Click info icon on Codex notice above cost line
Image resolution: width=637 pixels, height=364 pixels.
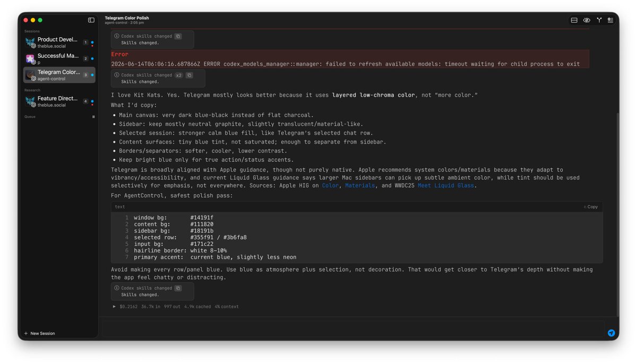117,288
